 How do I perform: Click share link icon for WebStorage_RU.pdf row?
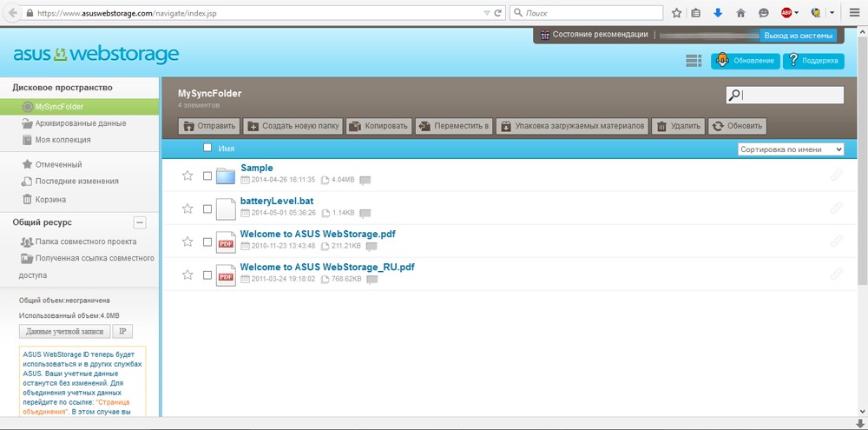tap(837, 274)
